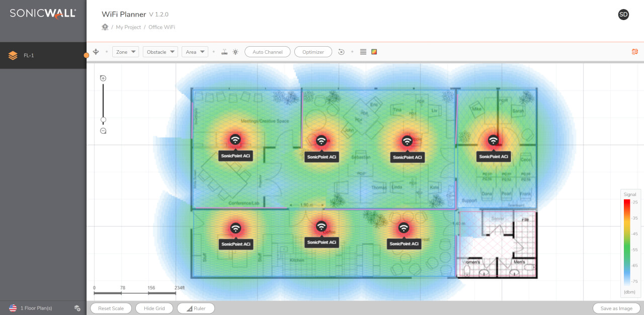This screenshot has width=644, height=315.
Task: Click the horizontal lines list icon
Action: tap(363, 52)
